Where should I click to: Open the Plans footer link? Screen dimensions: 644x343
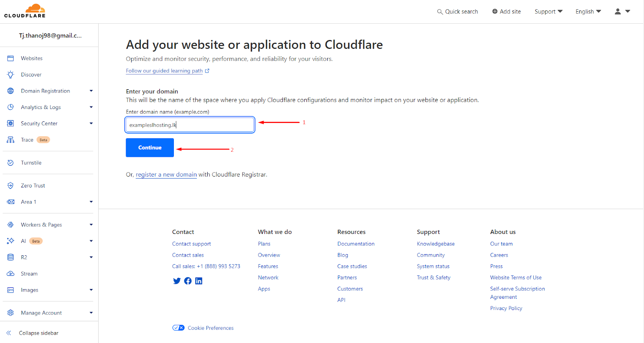pyautogui.click(x=264, y=244)
